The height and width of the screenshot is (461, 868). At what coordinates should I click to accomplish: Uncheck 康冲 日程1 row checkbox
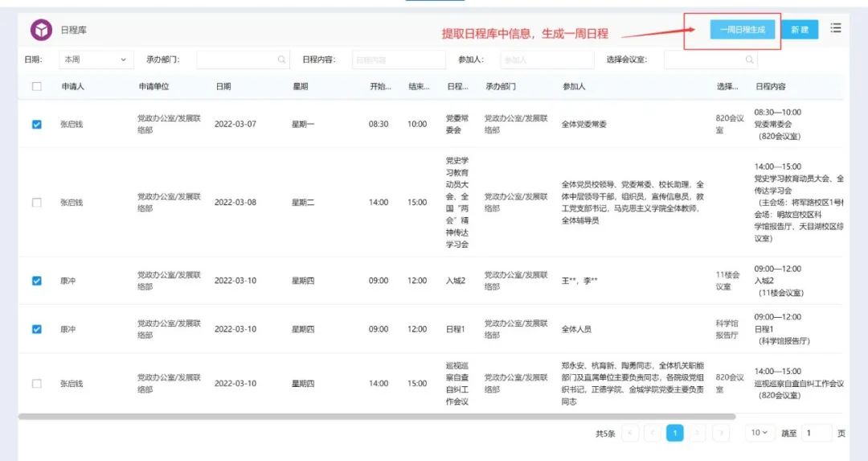(x=36, y=329)
